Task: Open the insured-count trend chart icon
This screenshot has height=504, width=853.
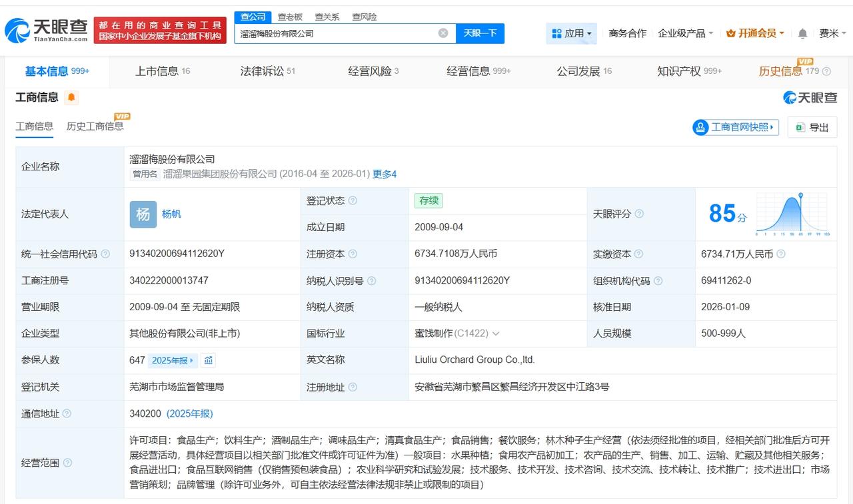Action: [x=209, y=360]
